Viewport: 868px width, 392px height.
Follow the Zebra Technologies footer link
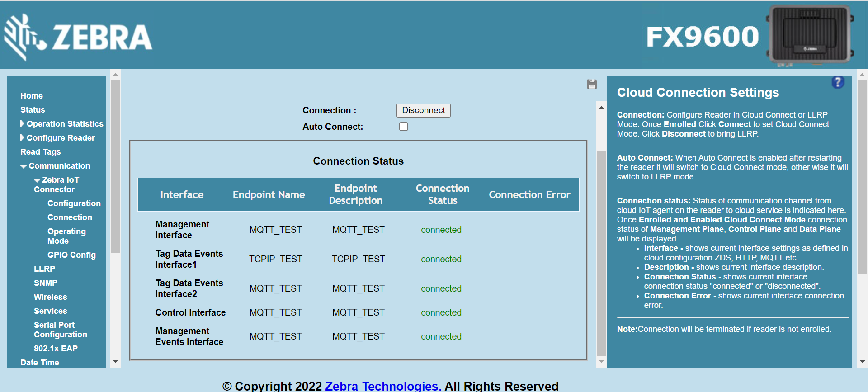coord(383,386)
